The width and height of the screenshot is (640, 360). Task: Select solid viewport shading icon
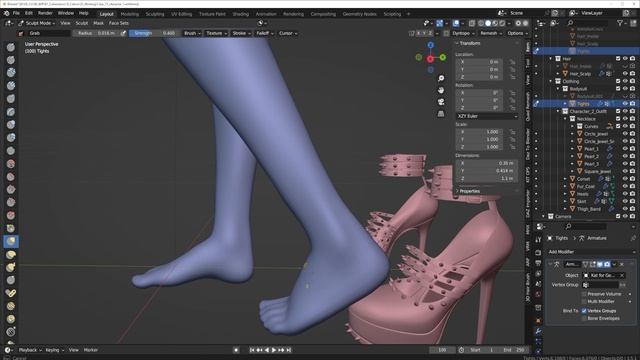tap(488, 23)
